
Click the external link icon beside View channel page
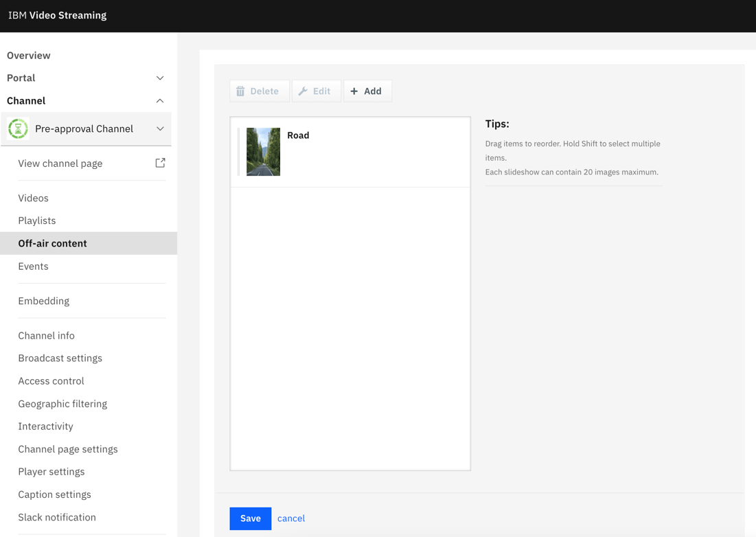click(160, 163)
